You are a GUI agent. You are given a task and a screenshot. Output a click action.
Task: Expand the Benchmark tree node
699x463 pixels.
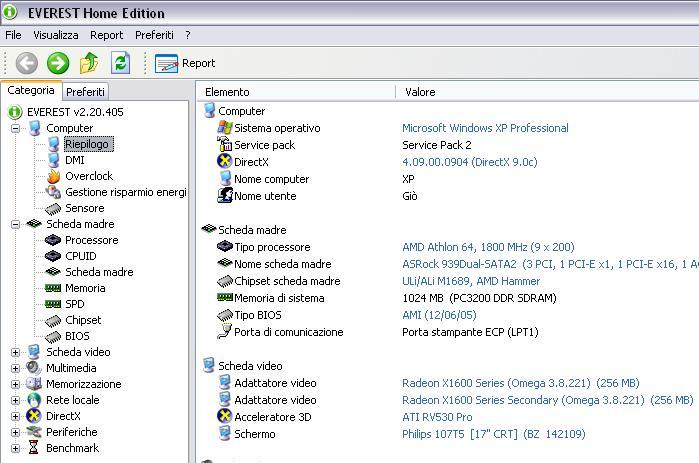16,449
